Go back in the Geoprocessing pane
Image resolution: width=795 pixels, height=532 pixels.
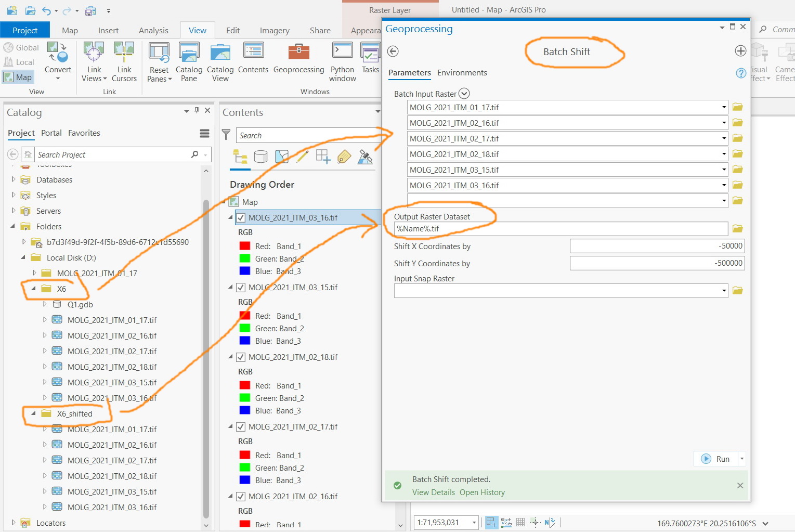tap(393, 51)
